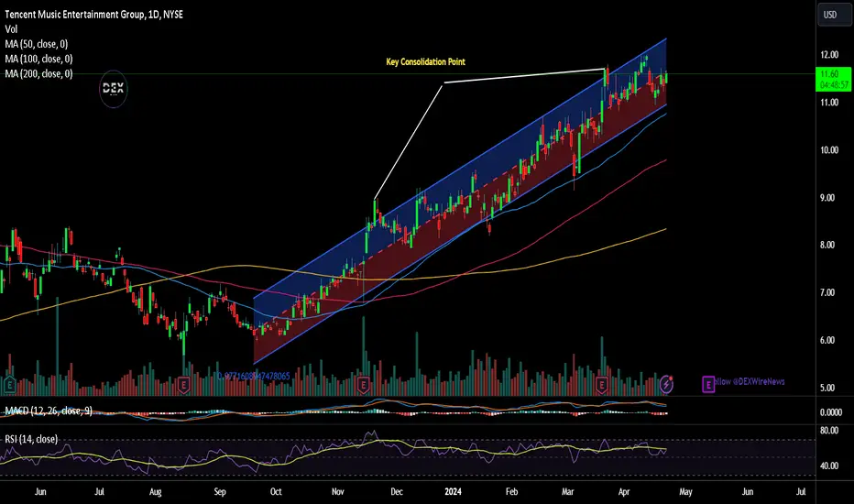Screen dimensions: 854x504
Task: Click the 12.00 price axis label
Action: tap(829, 54)
